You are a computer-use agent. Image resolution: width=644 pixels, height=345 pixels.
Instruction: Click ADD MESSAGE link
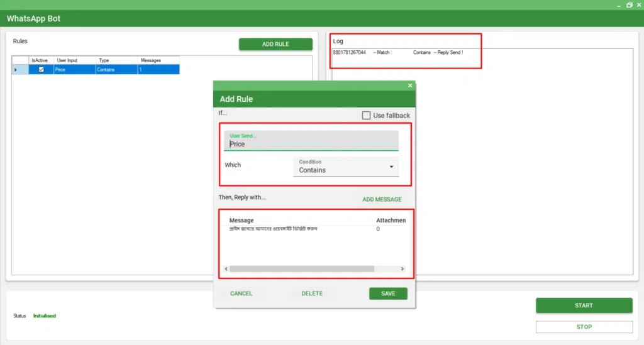pos(382,199)
